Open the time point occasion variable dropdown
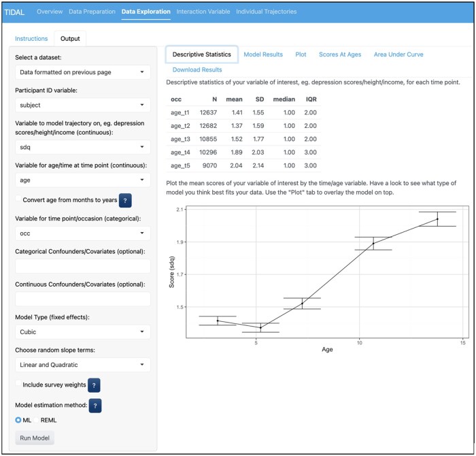 [82, 233]
